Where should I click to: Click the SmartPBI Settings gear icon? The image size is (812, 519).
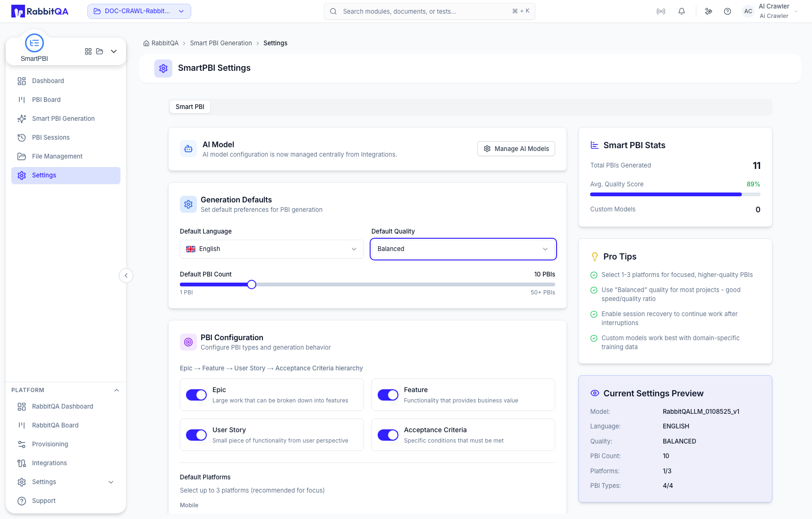163,68
